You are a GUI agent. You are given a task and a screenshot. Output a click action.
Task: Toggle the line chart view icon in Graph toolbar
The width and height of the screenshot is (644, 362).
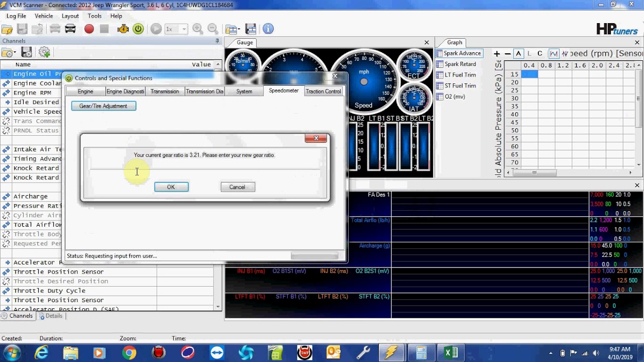pos(554,53)
